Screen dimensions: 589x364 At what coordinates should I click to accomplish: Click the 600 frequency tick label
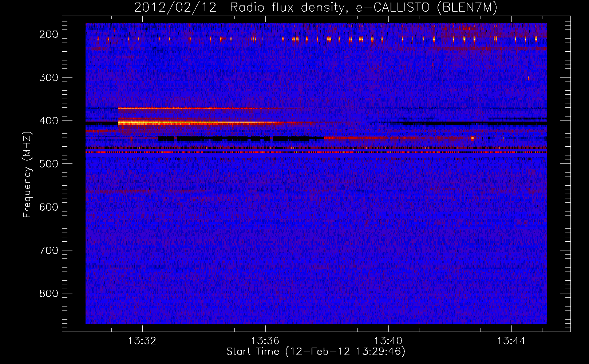pyautogui.click(x=48, y=207)
